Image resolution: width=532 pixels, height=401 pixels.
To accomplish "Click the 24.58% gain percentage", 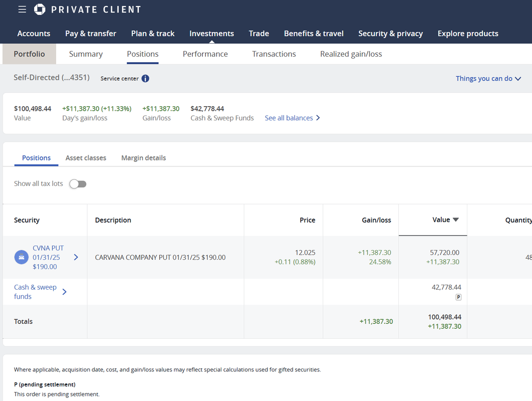I will pyautogui.click(x=380, y=262).
